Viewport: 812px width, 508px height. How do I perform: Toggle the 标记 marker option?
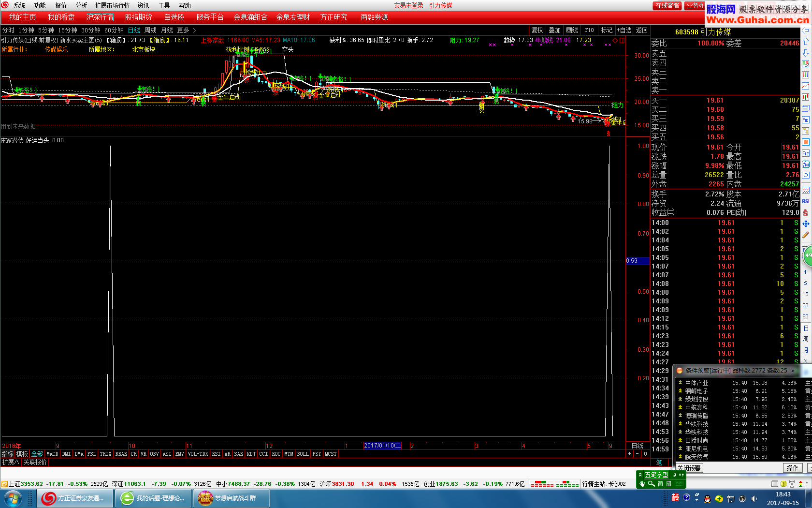click(607, 30)
